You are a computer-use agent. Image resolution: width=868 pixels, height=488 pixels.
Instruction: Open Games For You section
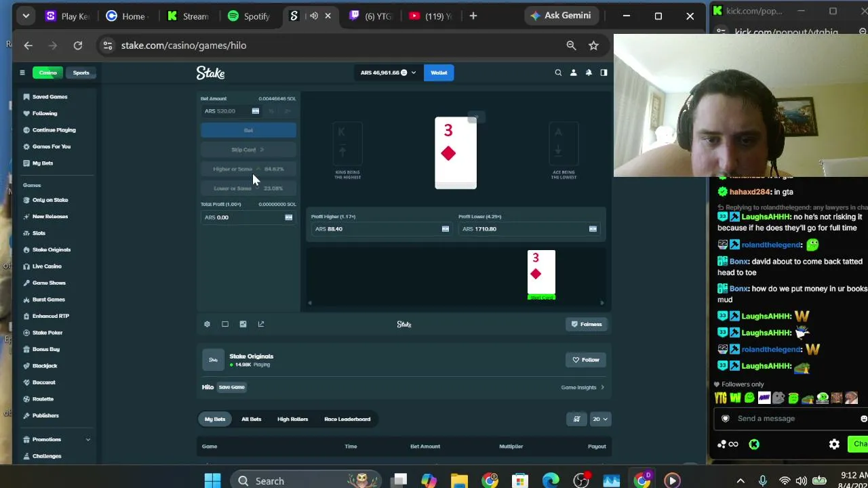coord(51,146)
